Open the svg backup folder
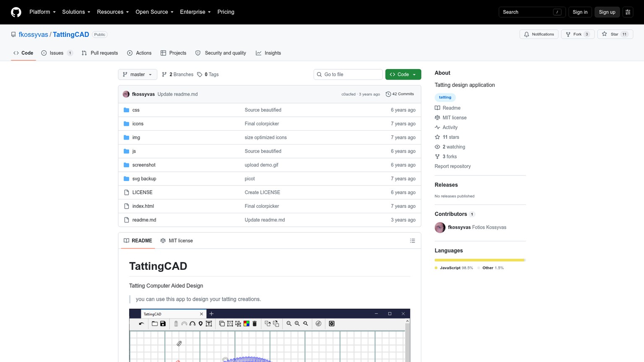This screenshot has height=362, width=644. (x=144, y=178)
